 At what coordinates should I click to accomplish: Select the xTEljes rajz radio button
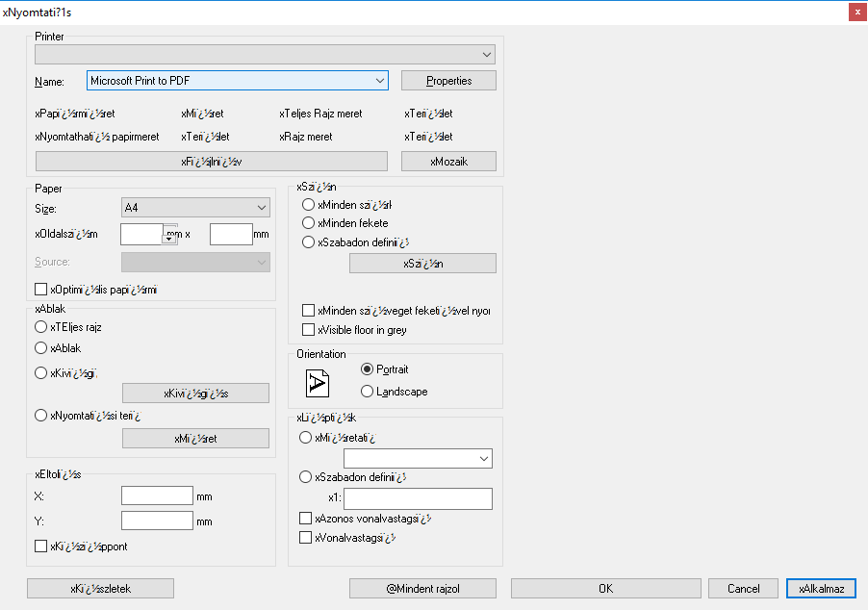coord(41,327)
